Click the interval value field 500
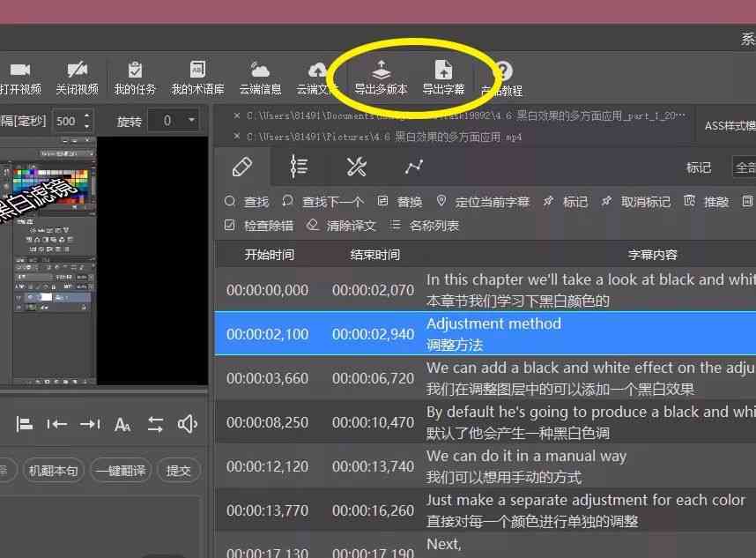Viewport: 756px width, 558px height. pos(67,121)
